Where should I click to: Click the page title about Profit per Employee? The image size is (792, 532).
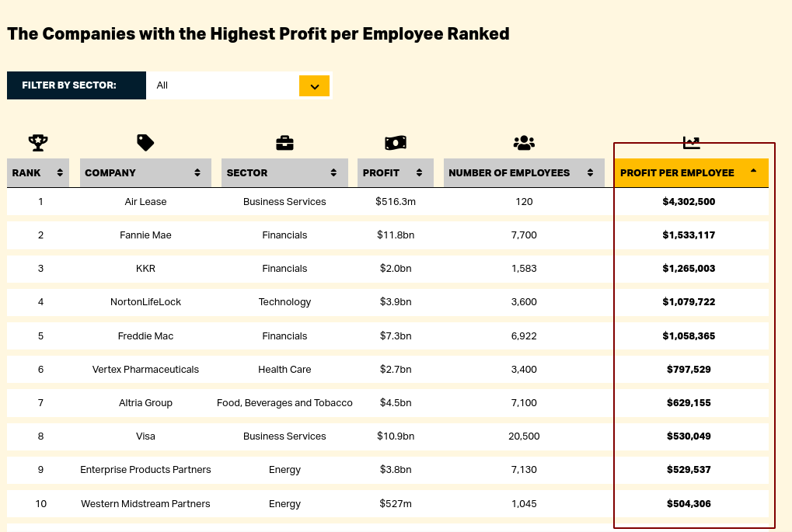(x=258, y=34)
